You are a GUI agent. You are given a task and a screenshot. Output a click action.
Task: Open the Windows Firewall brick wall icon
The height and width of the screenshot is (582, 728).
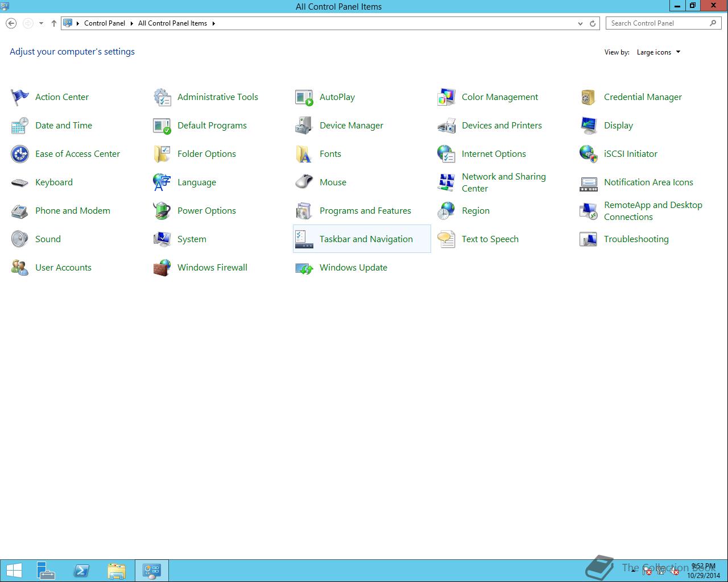pyautogui.click(x=162, y=268)
